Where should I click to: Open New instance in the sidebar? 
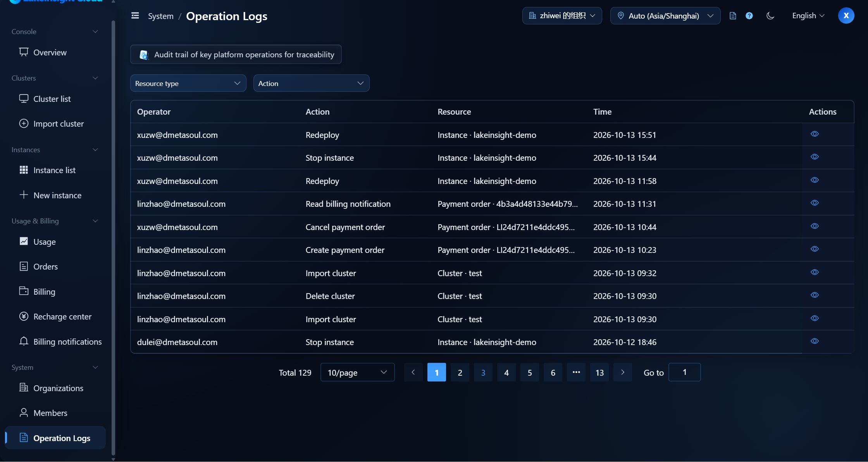point(55,195)
